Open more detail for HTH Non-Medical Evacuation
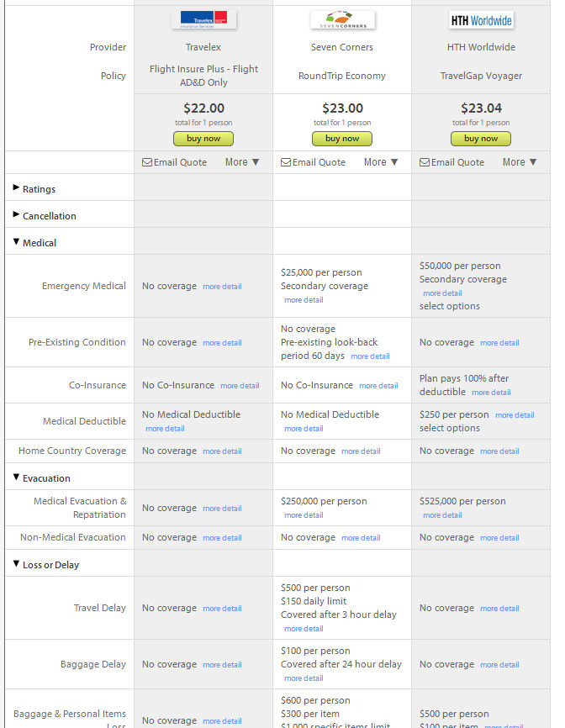Viewport: 565px width, 728px height. [499, 538]
